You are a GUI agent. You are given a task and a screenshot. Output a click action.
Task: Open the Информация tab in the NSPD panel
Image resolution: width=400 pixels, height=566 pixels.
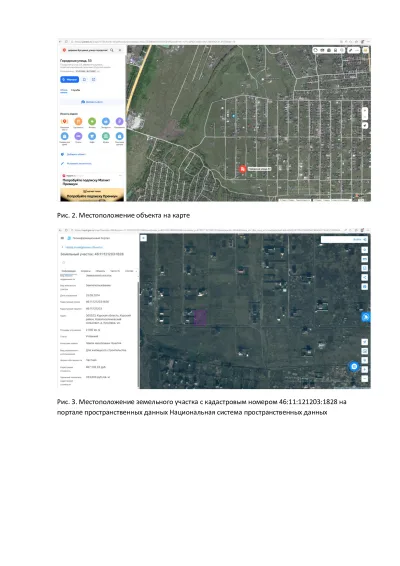click(x=68, y=271)
